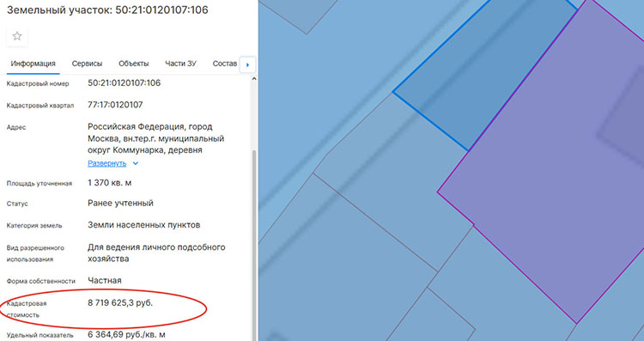Click the area value 1 370 кв. м
Viewport: 644px width, 341px height.
click(110, 183)
